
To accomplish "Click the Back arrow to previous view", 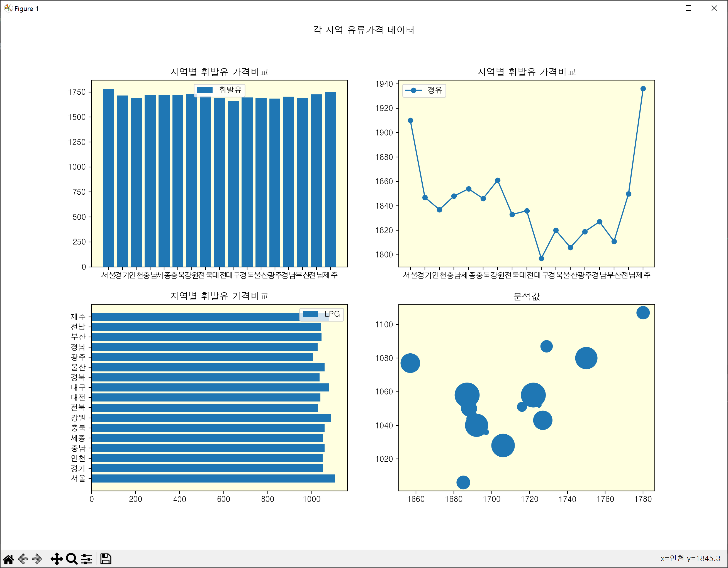I will [x=23, y=559].
